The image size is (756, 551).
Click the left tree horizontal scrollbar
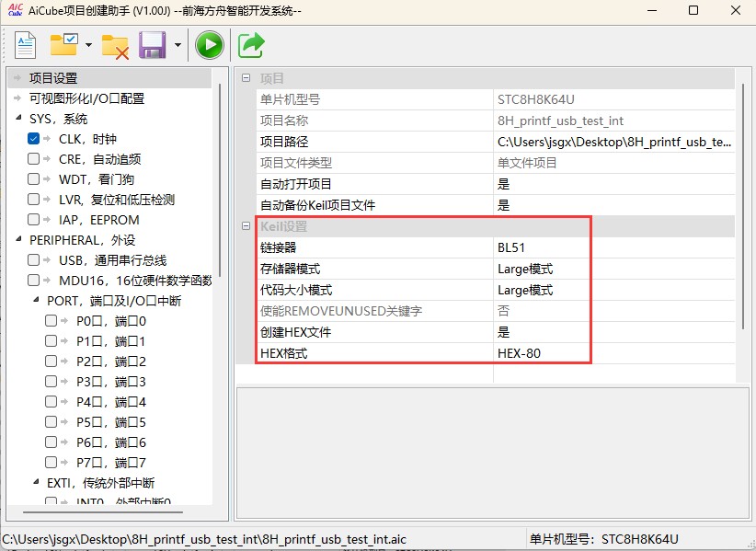103,512
